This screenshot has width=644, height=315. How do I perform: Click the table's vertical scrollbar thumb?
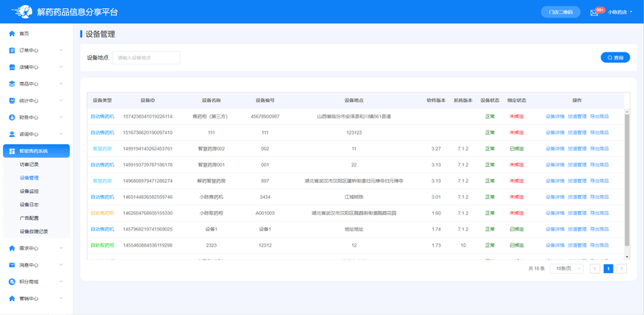[x=627, y=180]
